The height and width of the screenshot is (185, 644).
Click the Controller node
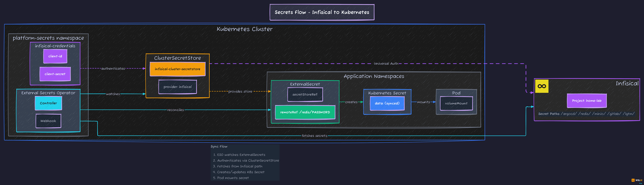48,103
